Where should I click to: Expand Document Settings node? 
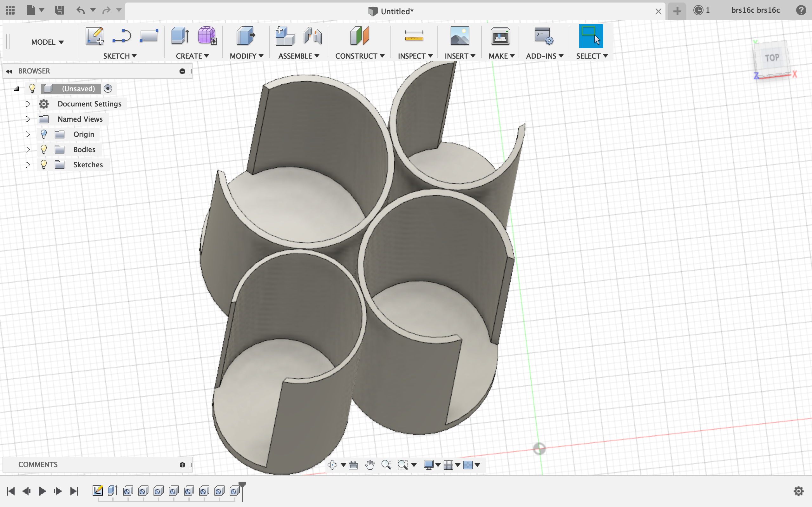tap(28, 104)
